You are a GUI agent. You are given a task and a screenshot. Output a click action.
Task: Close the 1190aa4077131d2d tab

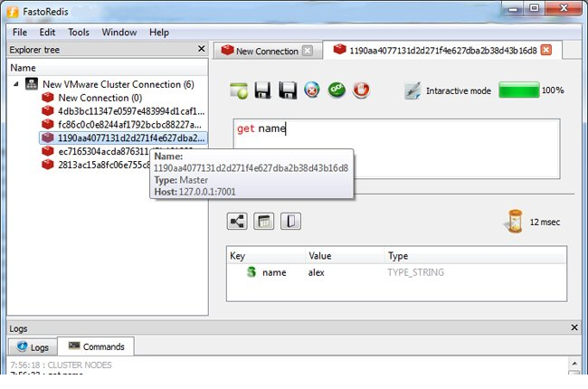point(545,50)
